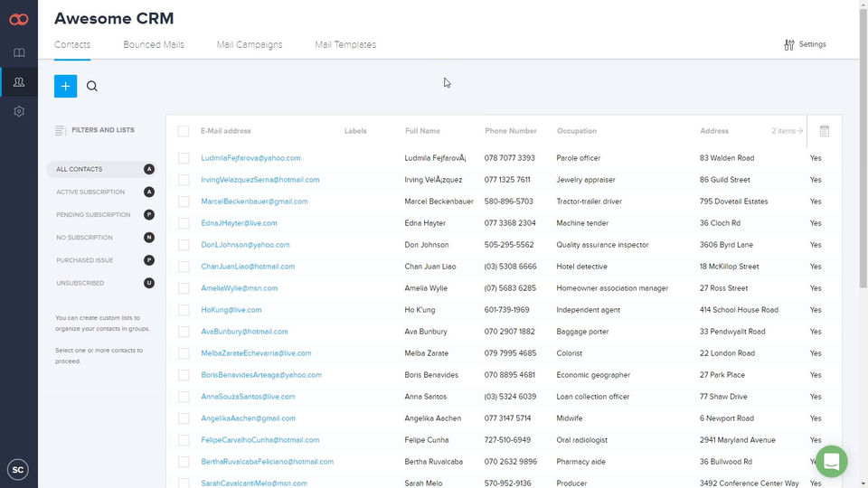Open AngelikaAachen@gmail.com contact

tap(249, 418)
